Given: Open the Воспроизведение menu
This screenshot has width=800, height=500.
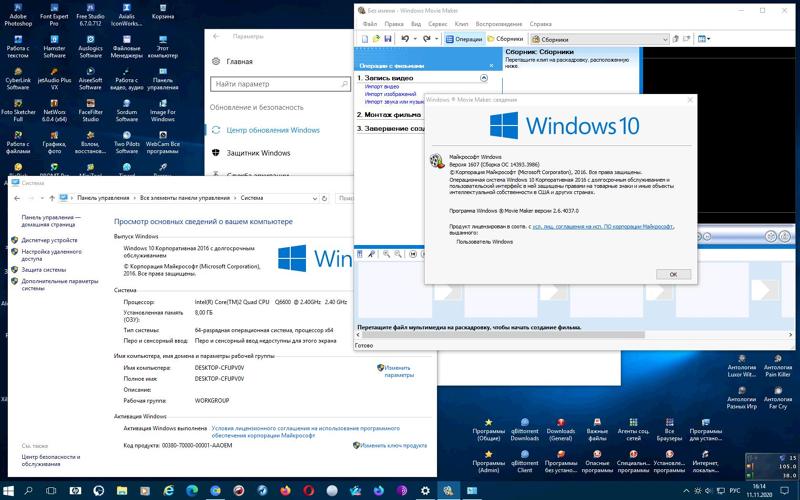Looking at the screenshot, I should point(498,24).
